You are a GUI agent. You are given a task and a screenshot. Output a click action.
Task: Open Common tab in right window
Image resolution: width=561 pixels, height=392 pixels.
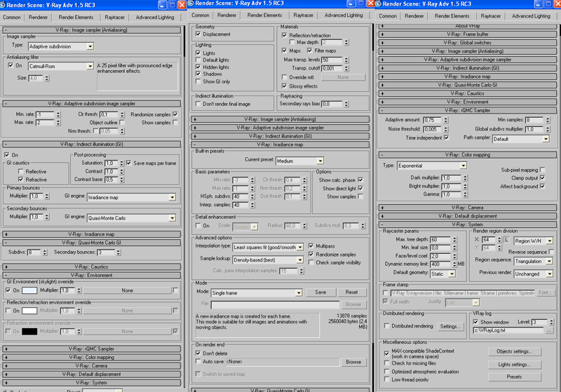pyautogui.click(x=388, y=16)
